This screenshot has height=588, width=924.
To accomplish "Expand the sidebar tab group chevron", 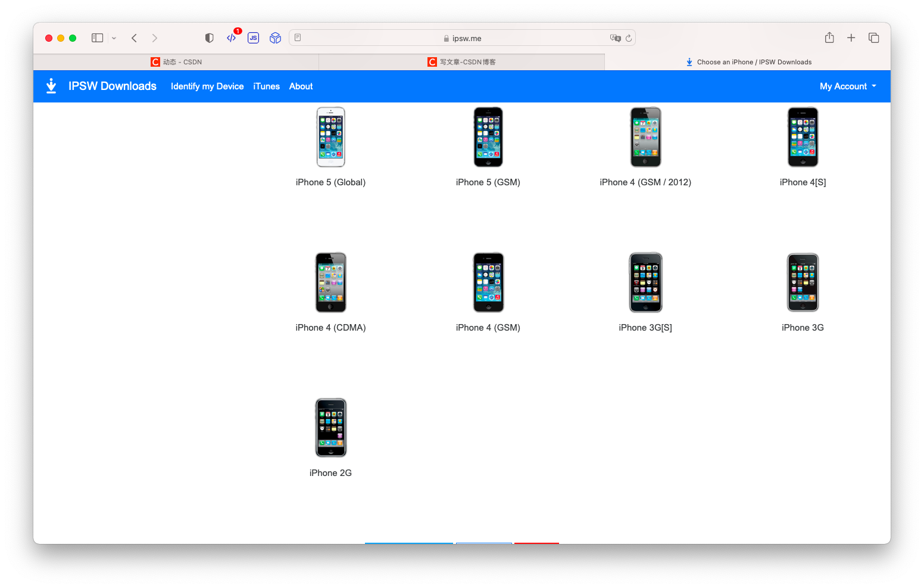I will [x=114, y=38].
